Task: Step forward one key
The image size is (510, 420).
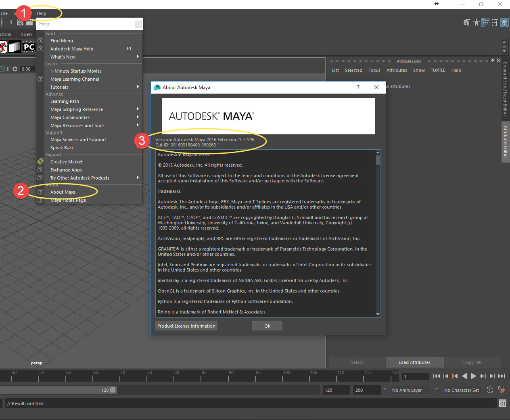Action: [483, 376]
